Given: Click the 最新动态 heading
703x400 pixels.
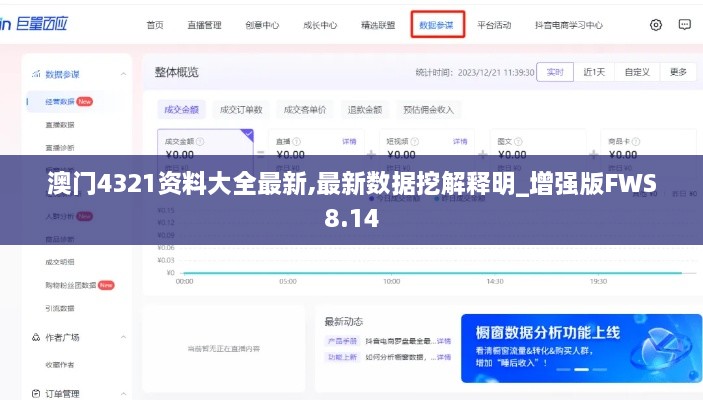Looking at the screenshot, I should 343,322.
